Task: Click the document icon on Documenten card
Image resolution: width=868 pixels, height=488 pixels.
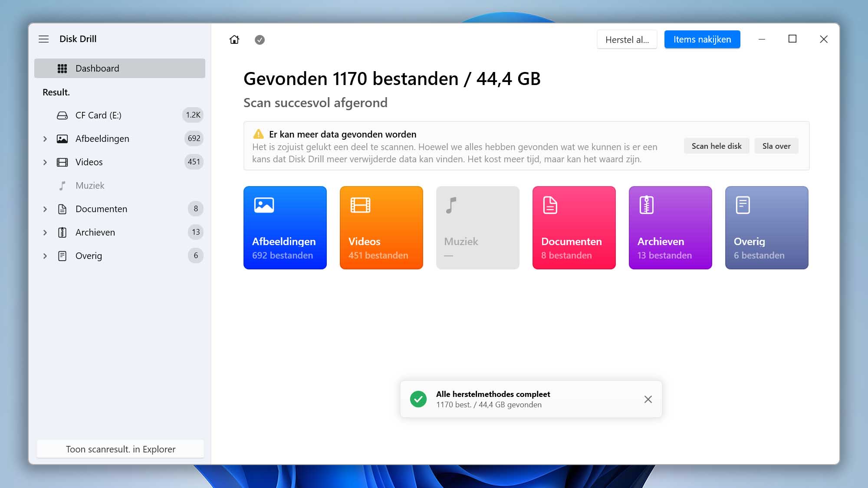Action: click(550, 205)
